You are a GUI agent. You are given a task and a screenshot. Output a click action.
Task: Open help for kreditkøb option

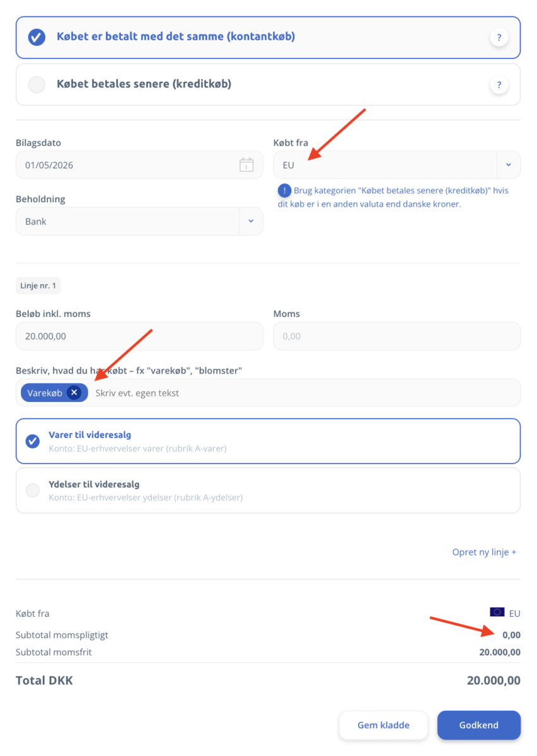tap(499, 84)
